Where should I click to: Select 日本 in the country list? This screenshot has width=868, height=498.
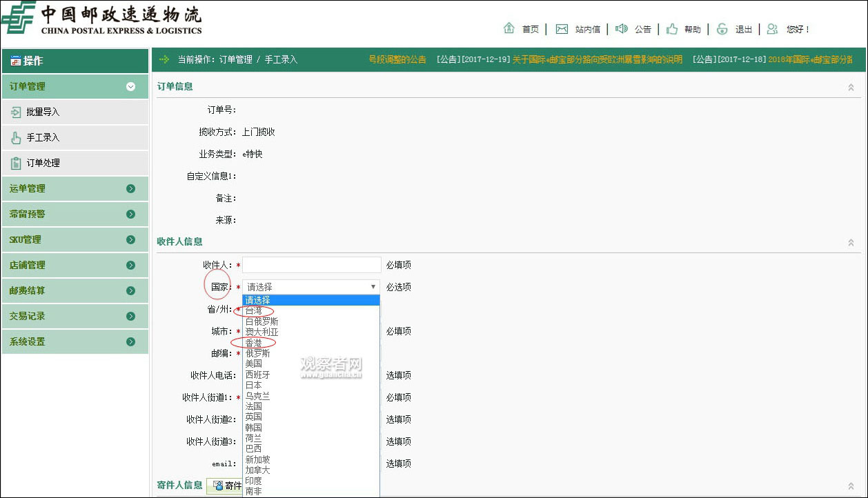point(311,385)
